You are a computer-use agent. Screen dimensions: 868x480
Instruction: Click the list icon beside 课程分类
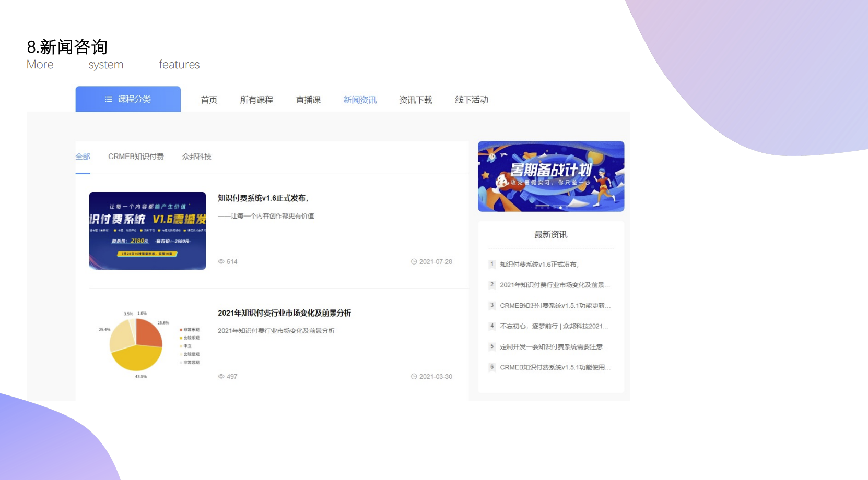point(109,99)
